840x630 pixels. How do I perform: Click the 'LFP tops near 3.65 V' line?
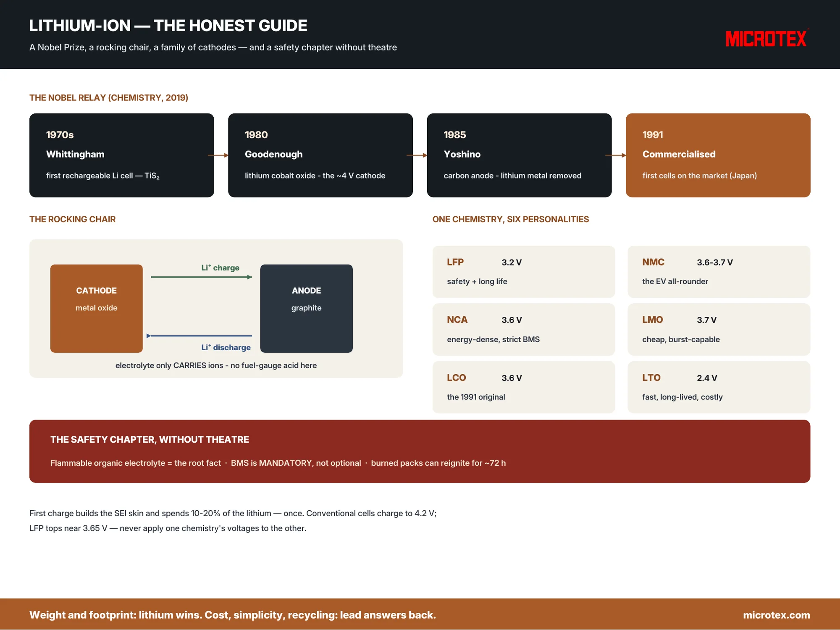168,528
